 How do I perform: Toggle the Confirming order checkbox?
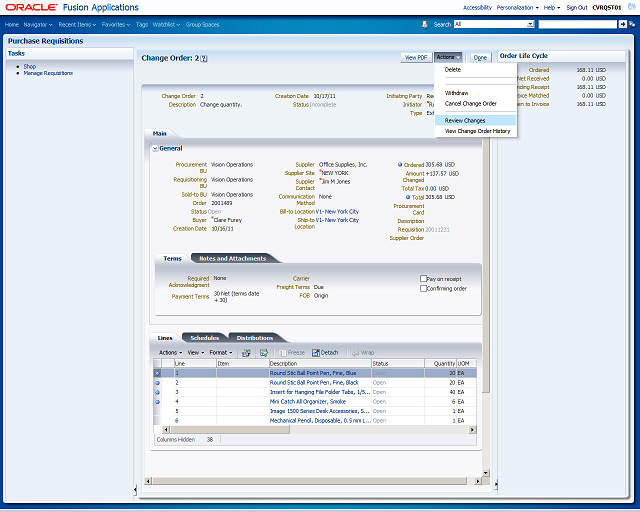click(x=423, y=288)
